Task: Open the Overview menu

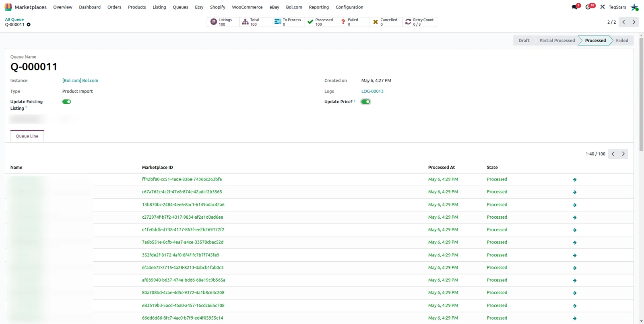Action: pyautogui.click(x=63, y=7)
